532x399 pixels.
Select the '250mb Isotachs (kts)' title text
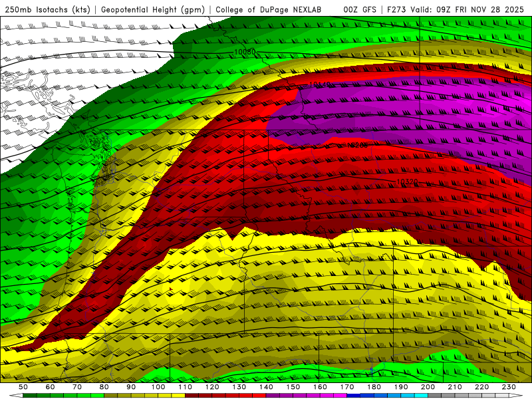pyautogui.click(x=47, y=10)
